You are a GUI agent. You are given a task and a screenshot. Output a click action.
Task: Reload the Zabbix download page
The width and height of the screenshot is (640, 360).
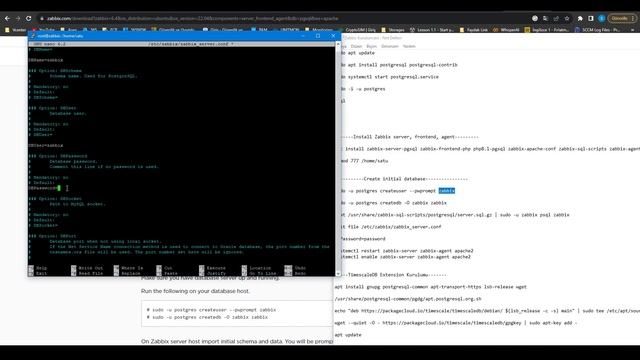click(x=29, y=18)
